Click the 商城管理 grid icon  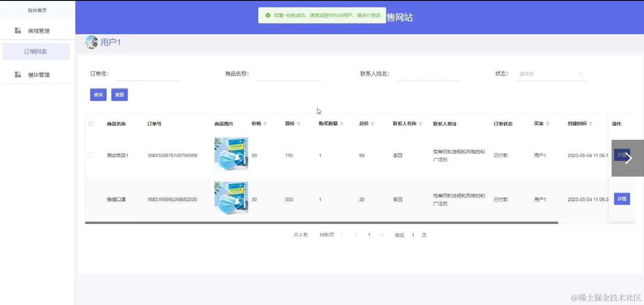pyautogui.click(x=18, y=31)
